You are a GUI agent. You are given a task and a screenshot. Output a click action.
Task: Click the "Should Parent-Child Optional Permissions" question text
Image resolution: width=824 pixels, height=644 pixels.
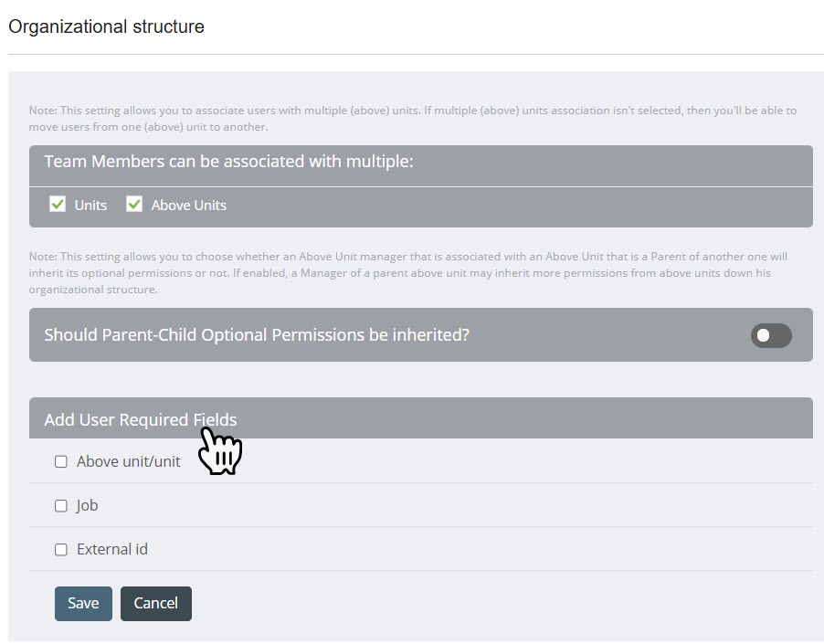(257, 335)
